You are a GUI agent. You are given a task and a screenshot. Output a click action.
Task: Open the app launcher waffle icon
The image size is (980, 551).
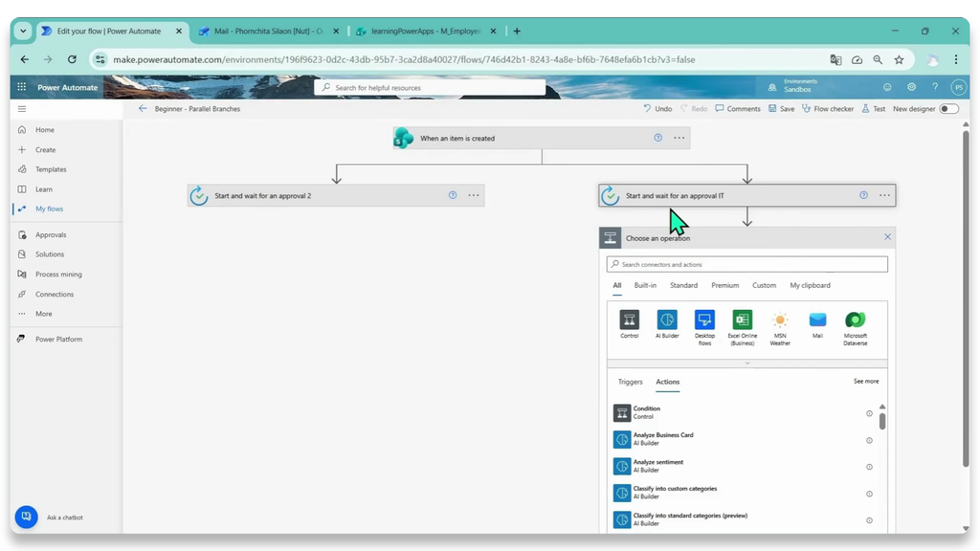[22, 87]
